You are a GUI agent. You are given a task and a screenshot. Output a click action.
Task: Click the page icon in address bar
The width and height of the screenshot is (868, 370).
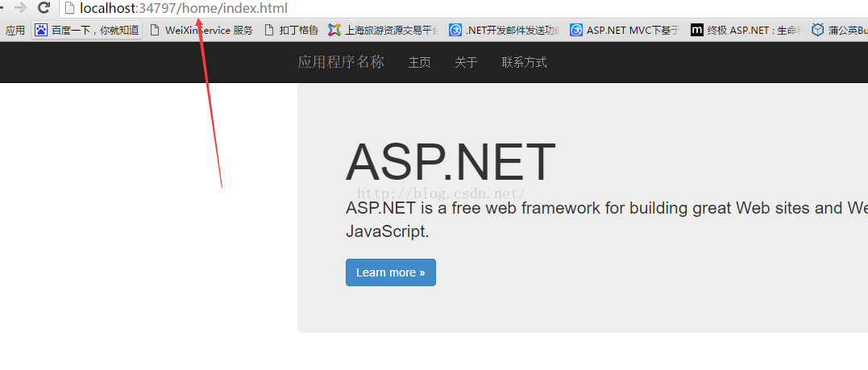69,8
